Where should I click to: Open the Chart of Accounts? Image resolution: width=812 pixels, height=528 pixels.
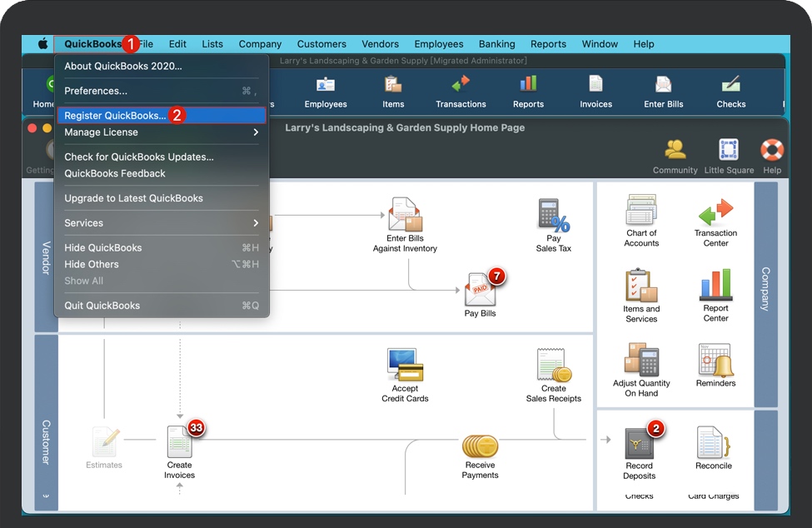pyautogui.click(x=640, y=219)
